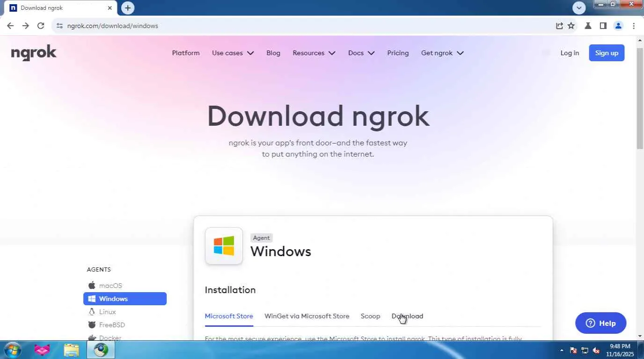Close the Download ngrok tab
This screenshot has width=644, height=359.
click(110, 8)
